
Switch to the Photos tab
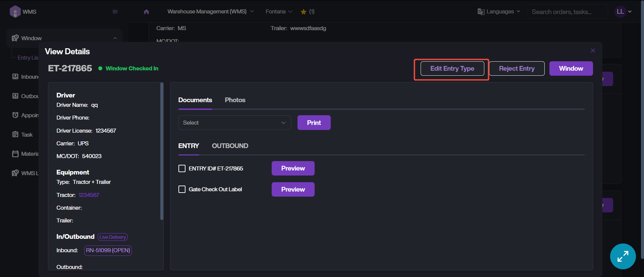pyautogui.click(x=235, y=100)
